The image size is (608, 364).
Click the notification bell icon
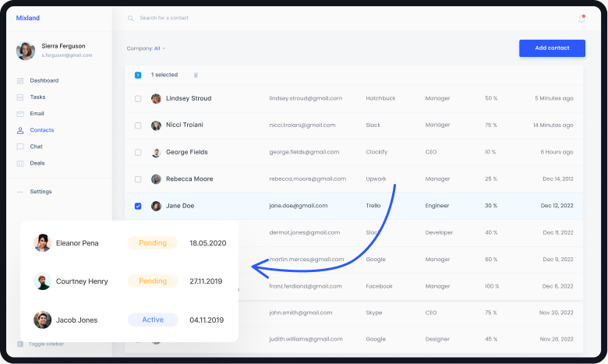[581, 19]
